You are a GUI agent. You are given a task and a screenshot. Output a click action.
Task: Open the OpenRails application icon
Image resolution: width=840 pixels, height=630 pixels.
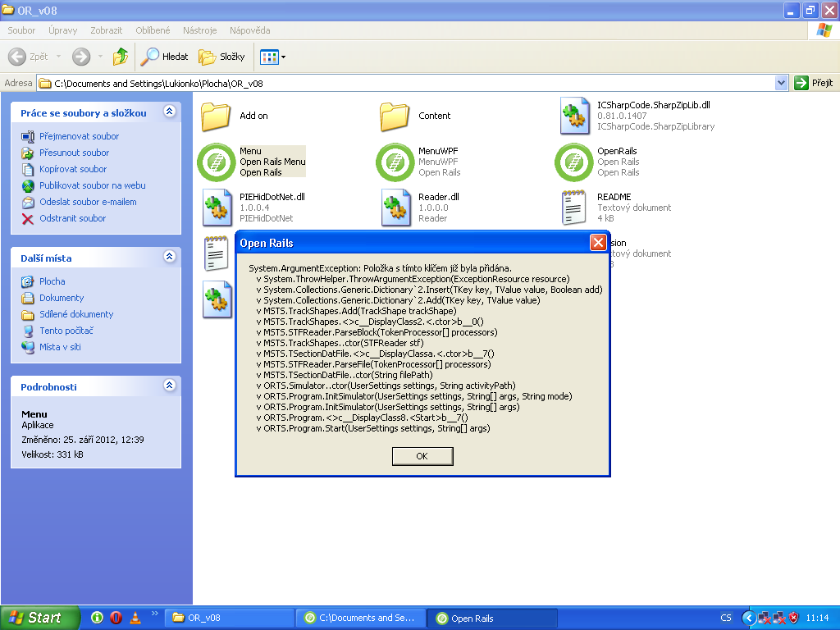point(573,162)
